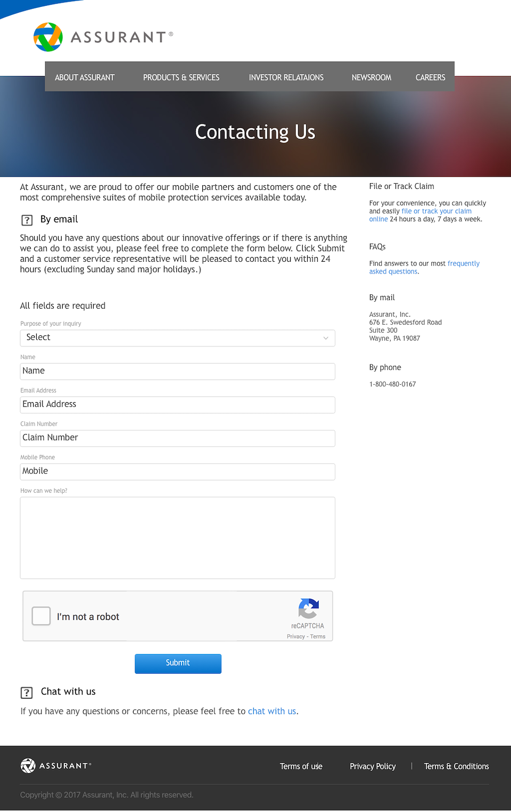The width and height of the screenshot is (511, 812).
Task: Check the I'm not a robot checkbox
Action: pyautogui.click(x=41, y=616)
